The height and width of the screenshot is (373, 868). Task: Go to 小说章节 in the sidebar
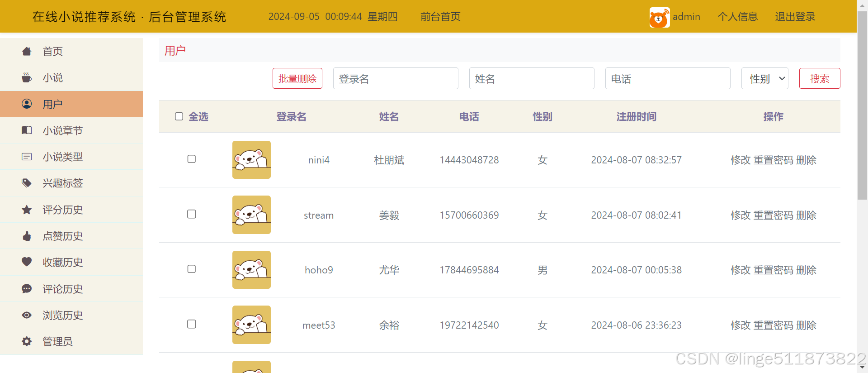pos(71,130)
